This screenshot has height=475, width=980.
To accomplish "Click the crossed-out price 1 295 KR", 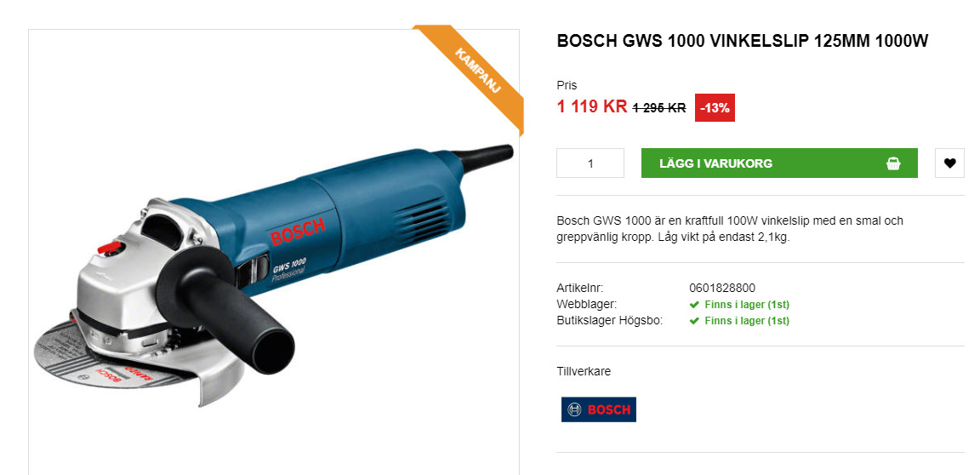I will pyautogui.click(x=658, y=108).
